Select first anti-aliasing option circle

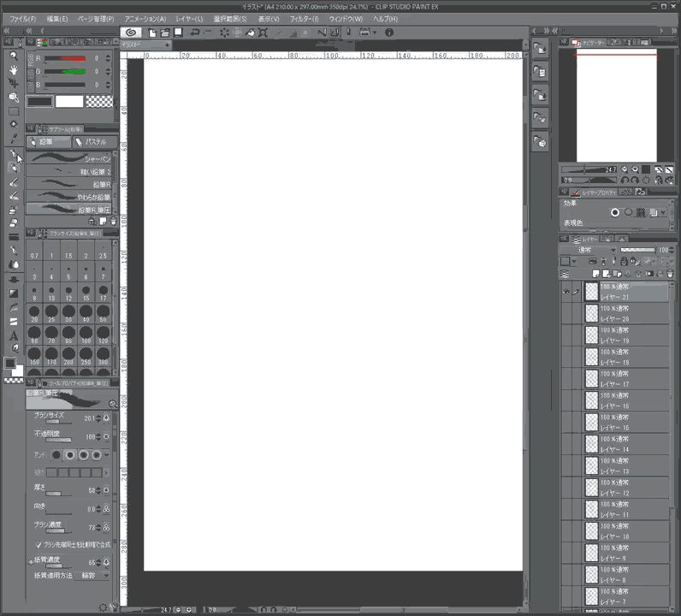[x=56, y=455]
